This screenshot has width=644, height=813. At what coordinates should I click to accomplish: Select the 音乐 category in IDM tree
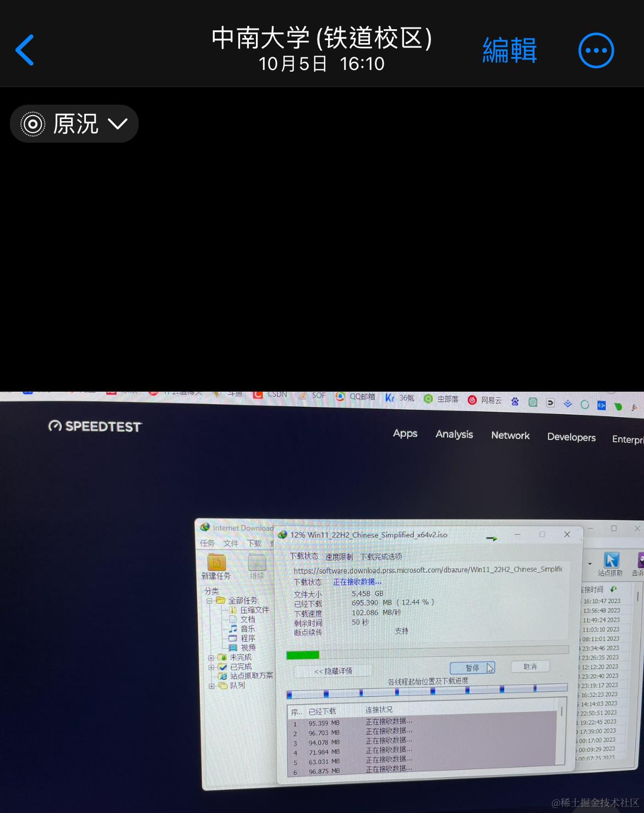pos(248,628)
